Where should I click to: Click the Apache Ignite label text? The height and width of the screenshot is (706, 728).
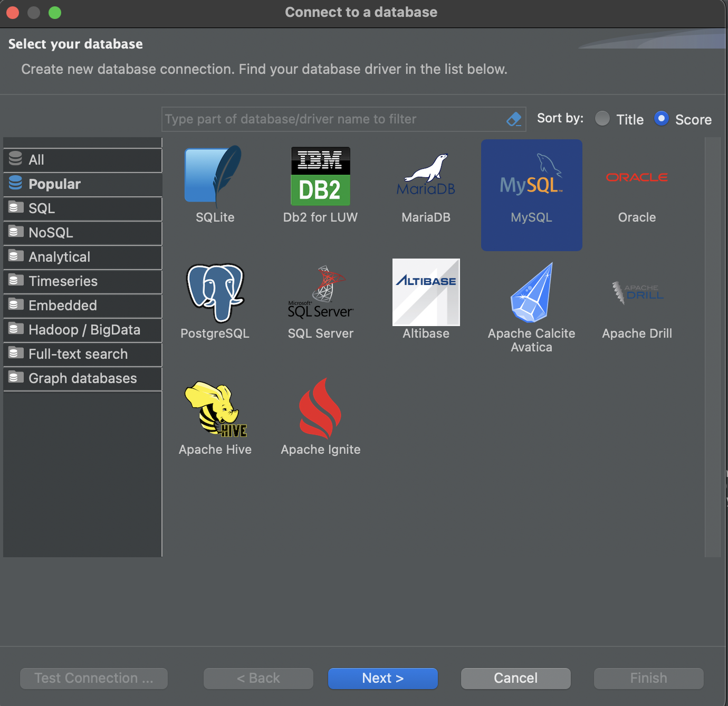321,450
